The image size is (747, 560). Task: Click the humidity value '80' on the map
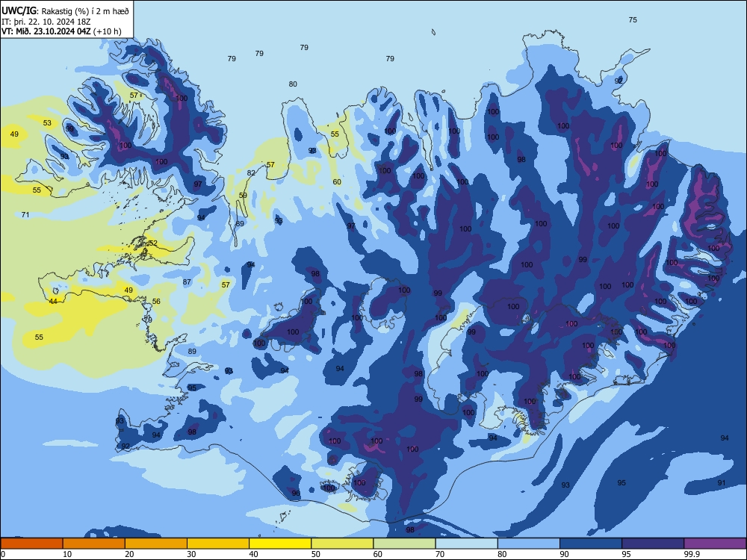click(293, 84)
